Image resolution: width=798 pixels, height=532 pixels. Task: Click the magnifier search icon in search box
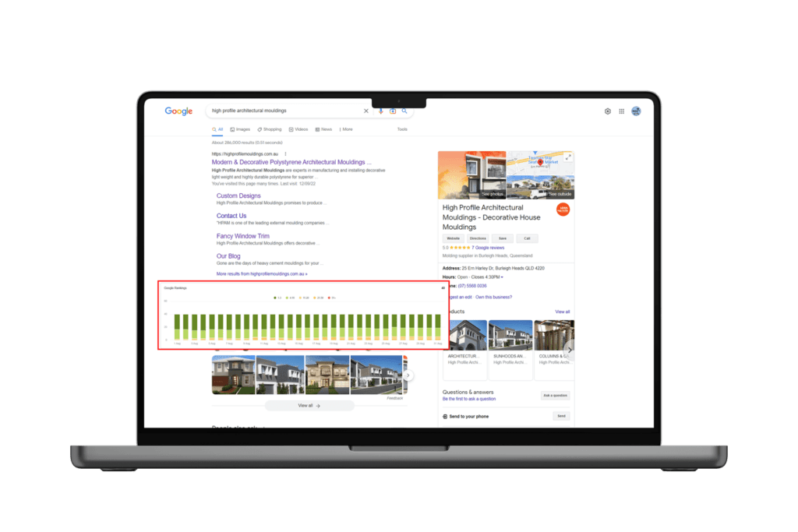404,111
